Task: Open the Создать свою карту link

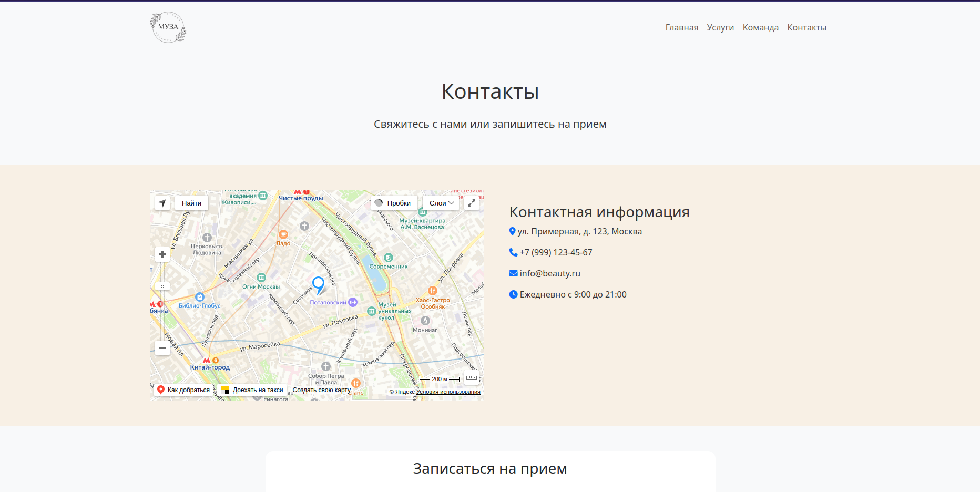Action: [x=321, y=390]
